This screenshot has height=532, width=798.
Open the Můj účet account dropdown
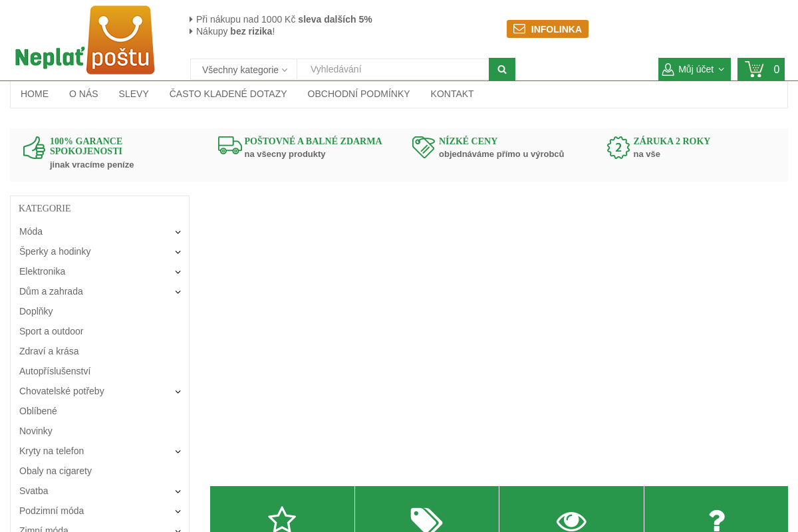pos(694,69)
